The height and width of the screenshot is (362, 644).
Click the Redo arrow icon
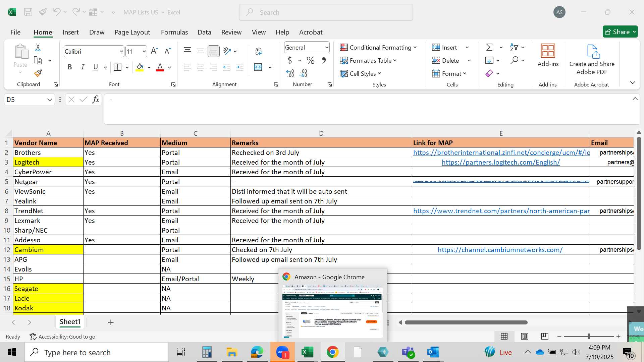pos(76,12)
